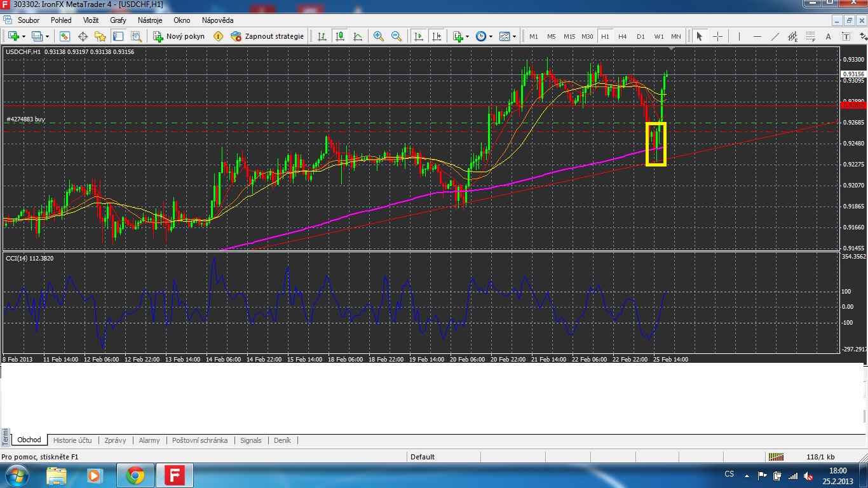Toggle the chart shift button
Screen dimensions: 868x488
pyautogui.click(x=437, y=36)
